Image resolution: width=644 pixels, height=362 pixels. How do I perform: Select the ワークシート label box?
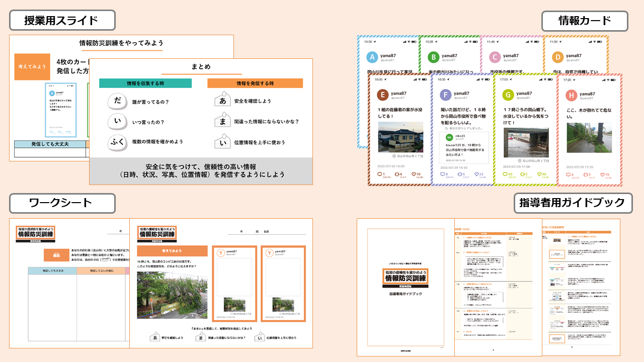tap(62, 203)
